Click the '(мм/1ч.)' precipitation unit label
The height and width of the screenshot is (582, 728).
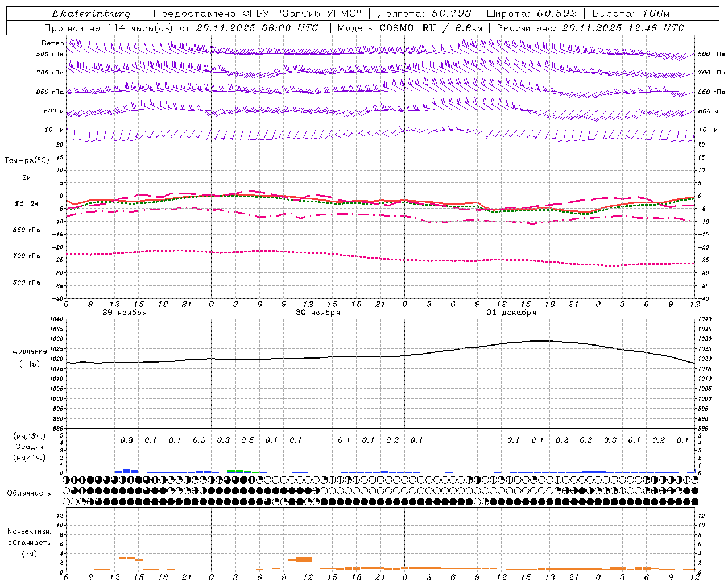pyautogui.click(x=30, y=458)
